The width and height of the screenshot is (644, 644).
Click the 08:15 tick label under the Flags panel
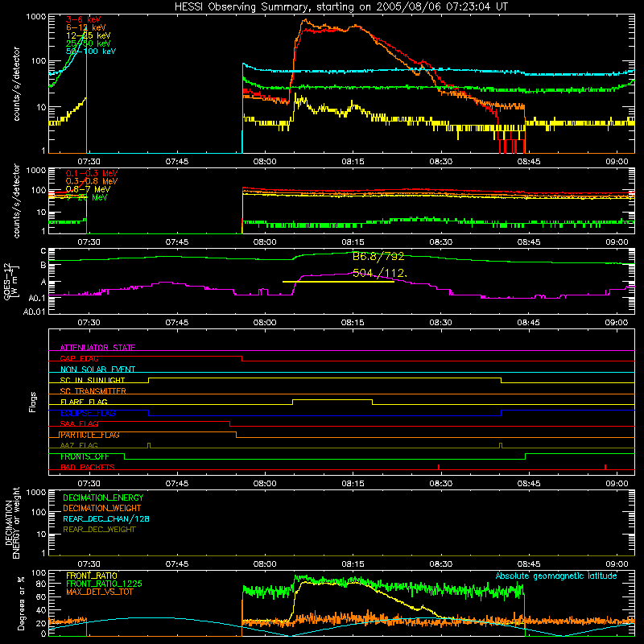click(x=353, y=484)
